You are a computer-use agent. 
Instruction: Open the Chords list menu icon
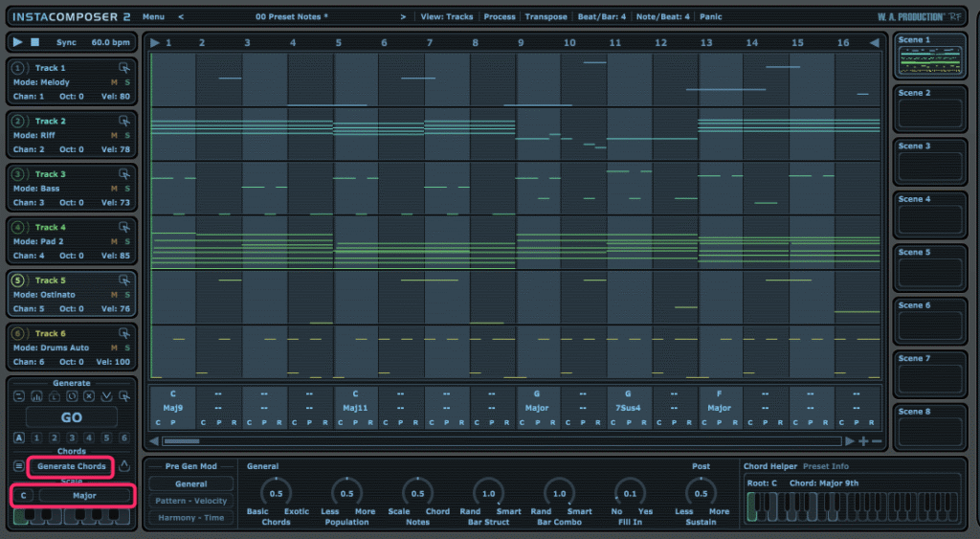point(19,466)
